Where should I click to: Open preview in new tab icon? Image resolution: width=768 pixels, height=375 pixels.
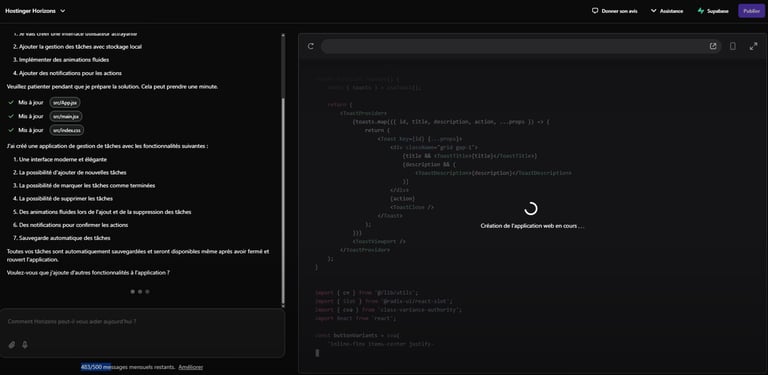point(713,46)
